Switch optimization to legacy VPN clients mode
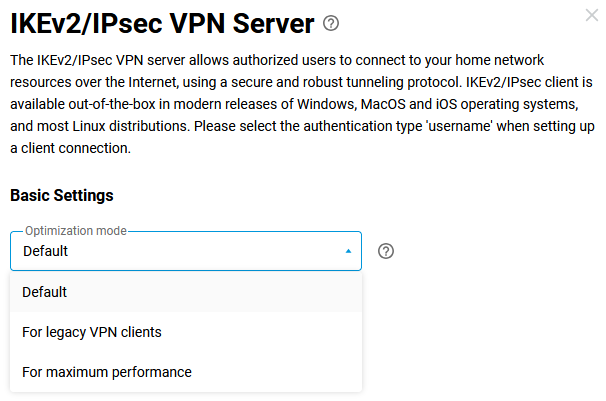Viewport: 606px width, 401px height. [x=92, y=332]
